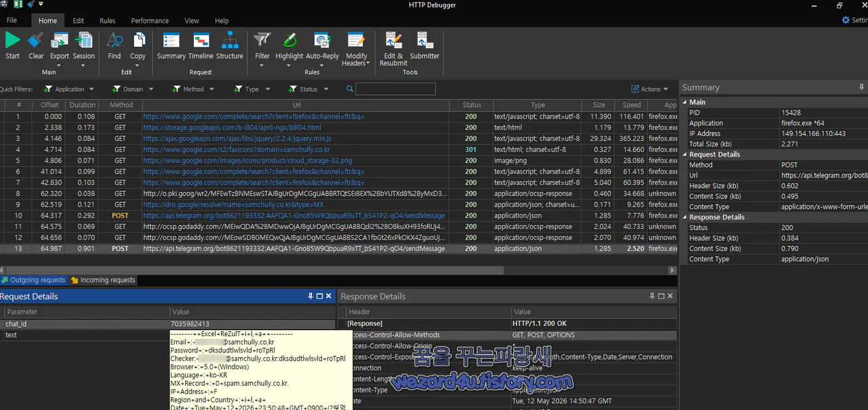
Task: Select the Incoming requests tab
Action: click(x=103, y=280)
